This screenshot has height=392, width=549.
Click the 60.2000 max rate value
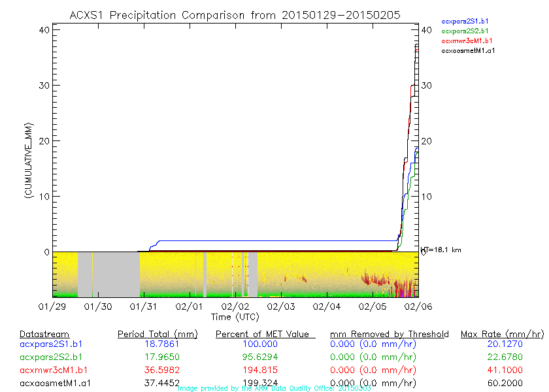[501, 383]
